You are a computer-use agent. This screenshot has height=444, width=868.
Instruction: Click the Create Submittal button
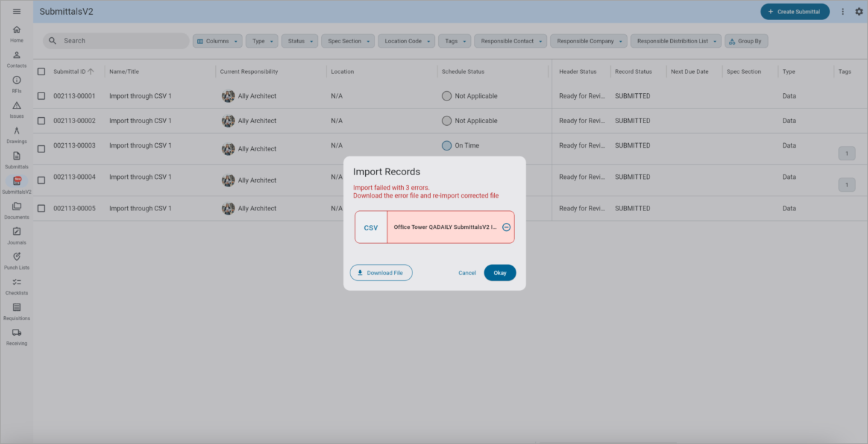(x=795, y=11)
